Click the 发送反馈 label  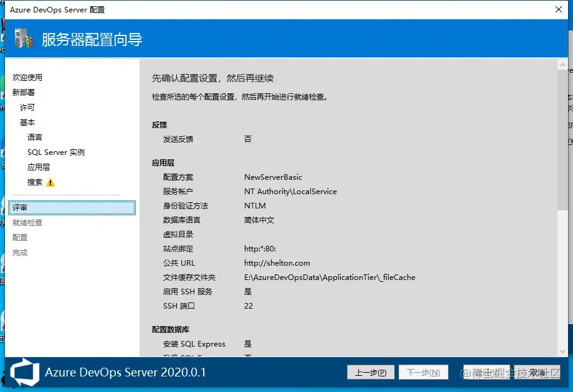click(178, 139)
